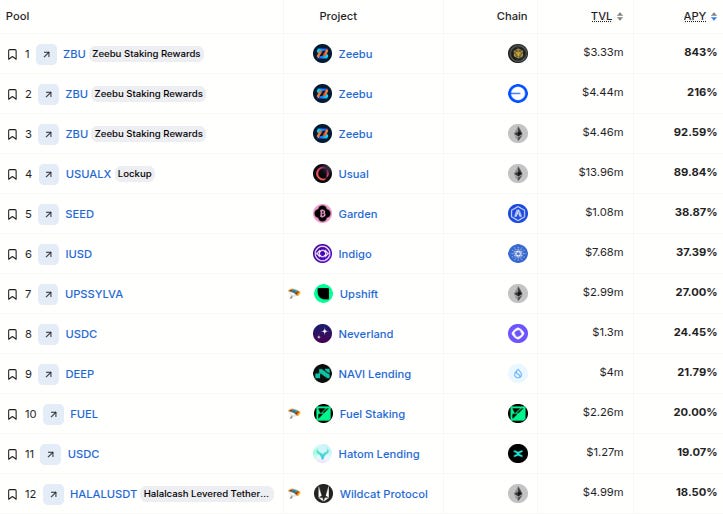The width and height of the screenshot is (723, 514).
Task: Click the 843% APY value
Action: pyautogui.click(x=700, y=52)
